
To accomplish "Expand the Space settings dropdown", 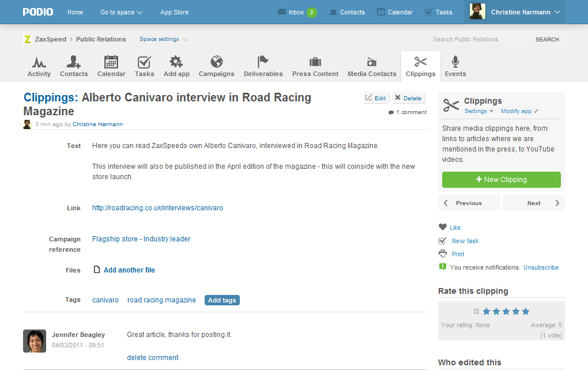I will (164, 39).
